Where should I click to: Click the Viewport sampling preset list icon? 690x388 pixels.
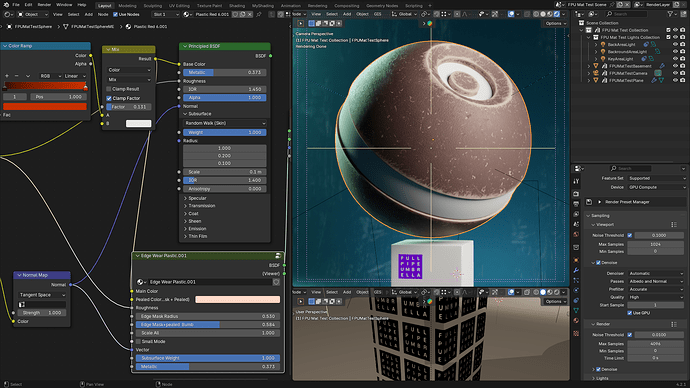coord(674,224)
